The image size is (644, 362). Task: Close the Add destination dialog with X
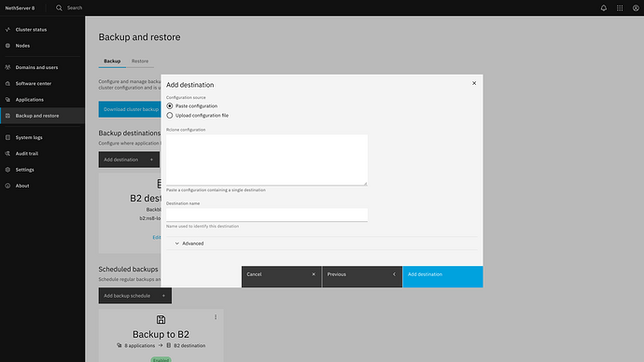pos(474,83)
